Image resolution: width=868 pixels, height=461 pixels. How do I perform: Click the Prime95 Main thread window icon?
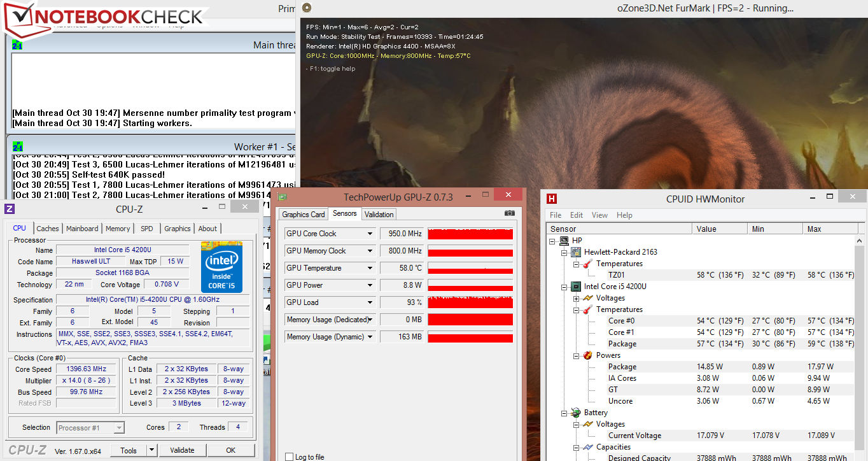point(18,45)
